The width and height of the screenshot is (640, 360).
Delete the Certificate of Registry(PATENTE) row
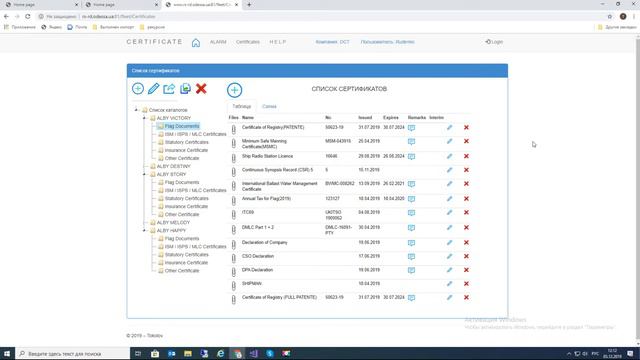coord(466,127)
